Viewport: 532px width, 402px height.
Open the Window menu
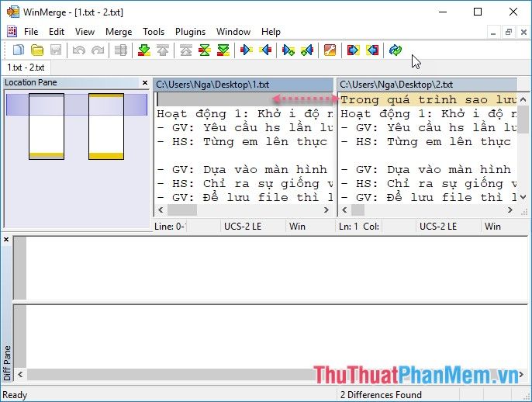click(x=233, y=32)
